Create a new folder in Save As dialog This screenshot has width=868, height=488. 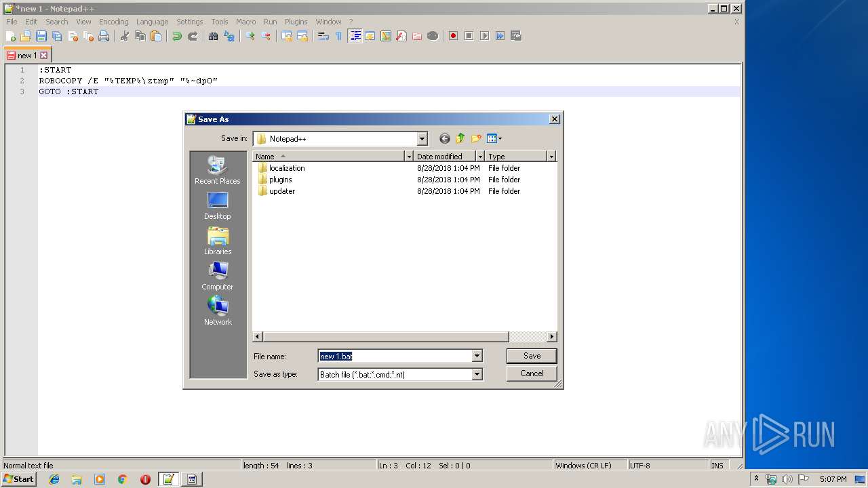click(476, 138)
